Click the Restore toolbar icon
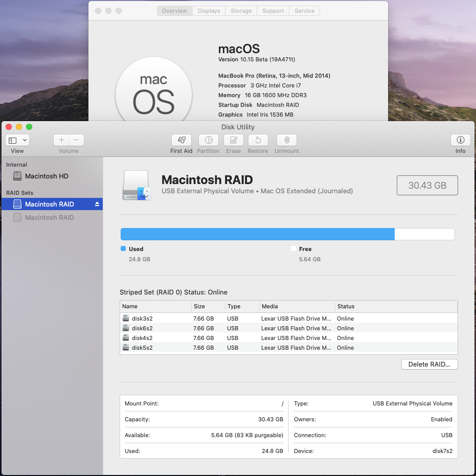Image resolution: width=476 pixels, height=476 pixels. coord(258,140)
